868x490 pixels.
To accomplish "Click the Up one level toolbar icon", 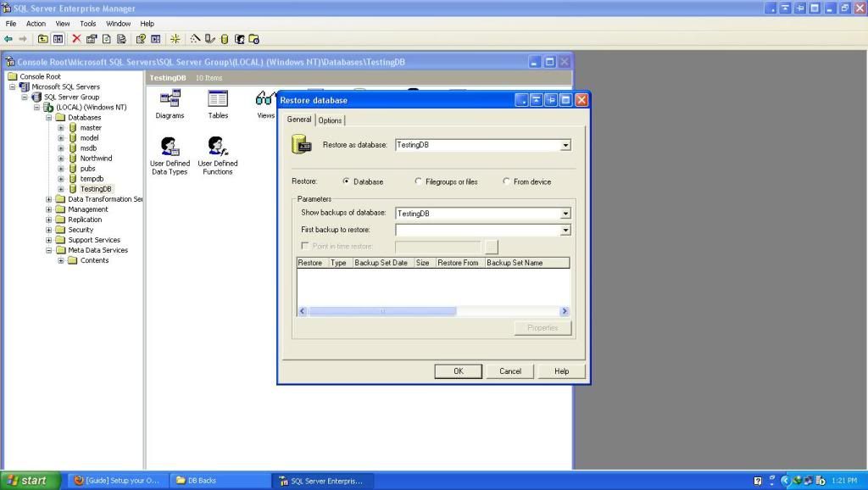I will (x=42, y=38).
